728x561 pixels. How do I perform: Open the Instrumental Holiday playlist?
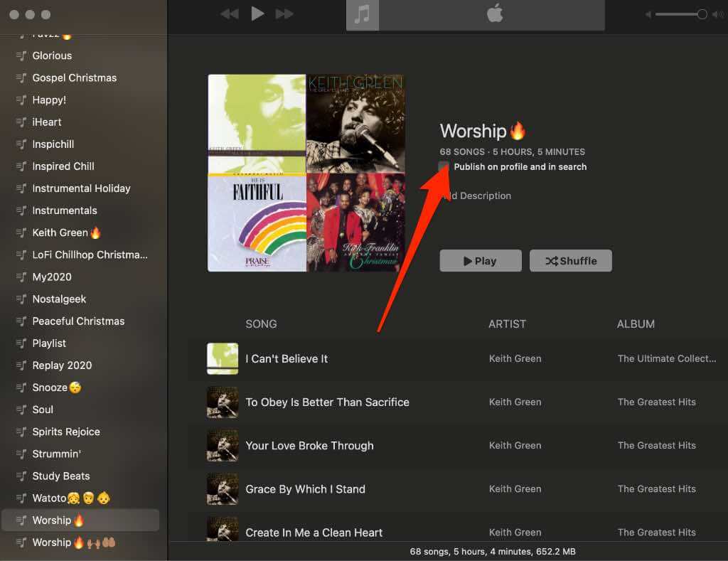point(80,188)
